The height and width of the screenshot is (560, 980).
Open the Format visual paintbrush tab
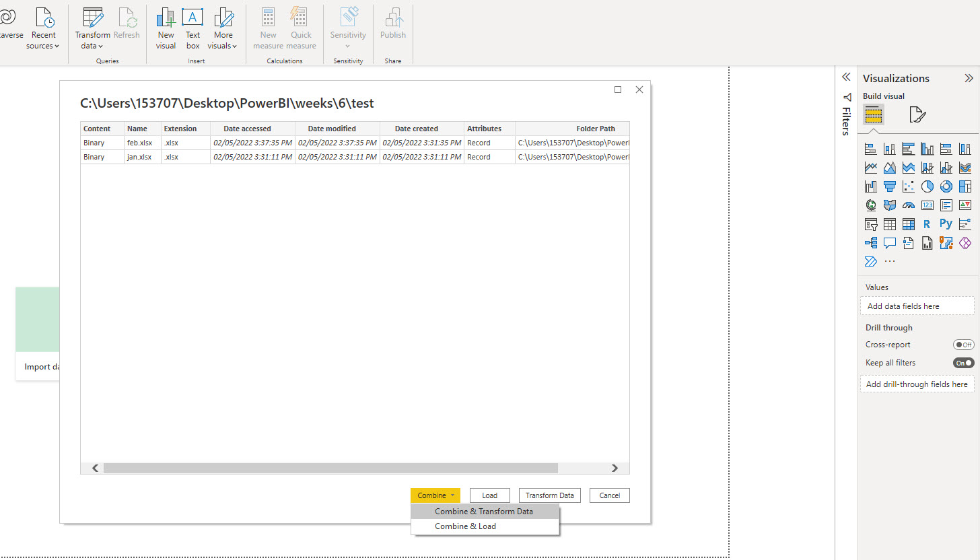point(917,115)
